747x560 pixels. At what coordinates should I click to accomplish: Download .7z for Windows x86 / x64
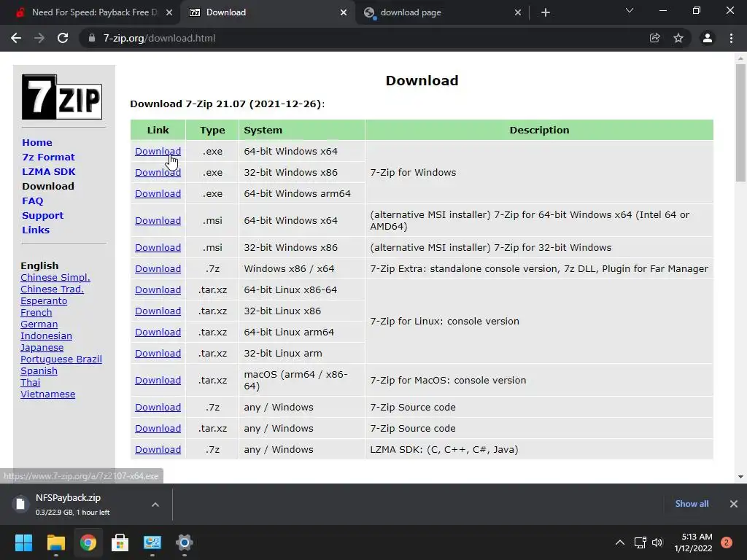coord(158,269)
